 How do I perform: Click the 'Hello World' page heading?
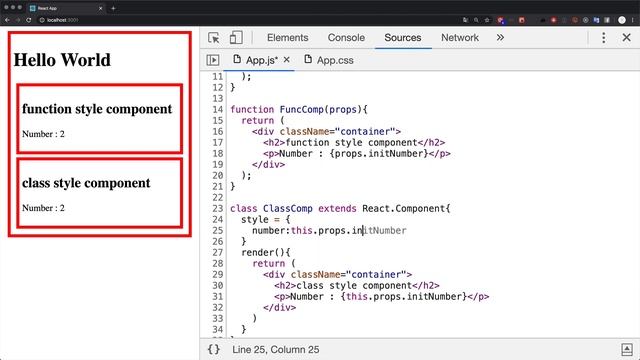coord(62,60)
